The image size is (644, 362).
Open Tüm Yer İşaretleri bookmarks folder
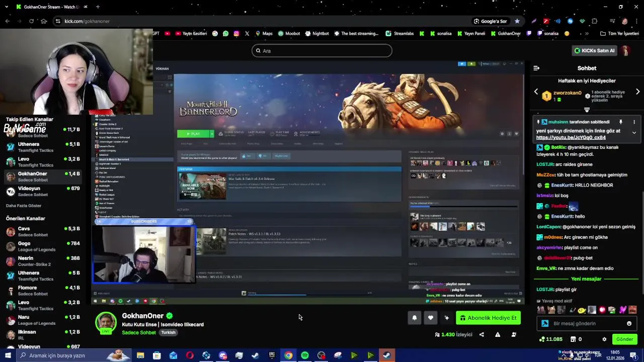619,34
